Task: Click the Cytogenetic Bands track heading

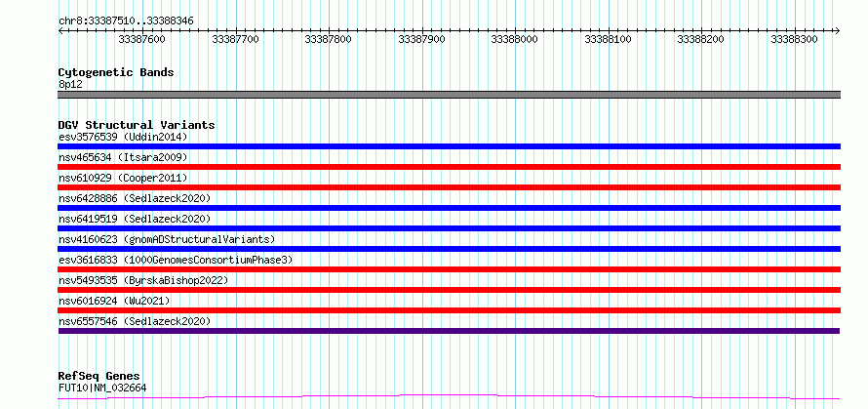Action: 116,72
